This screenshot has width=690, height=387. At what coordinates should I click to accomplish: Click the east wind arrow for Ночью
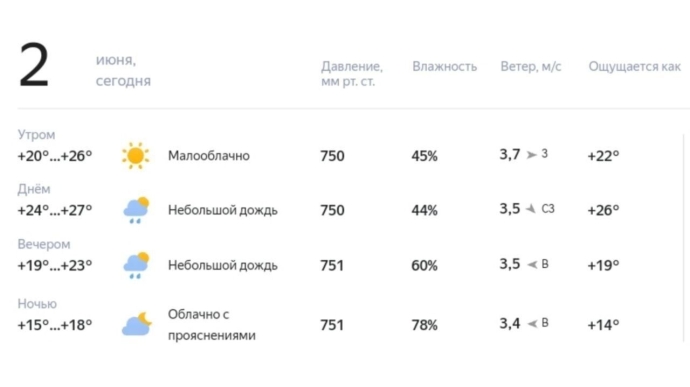coord(532,324)
